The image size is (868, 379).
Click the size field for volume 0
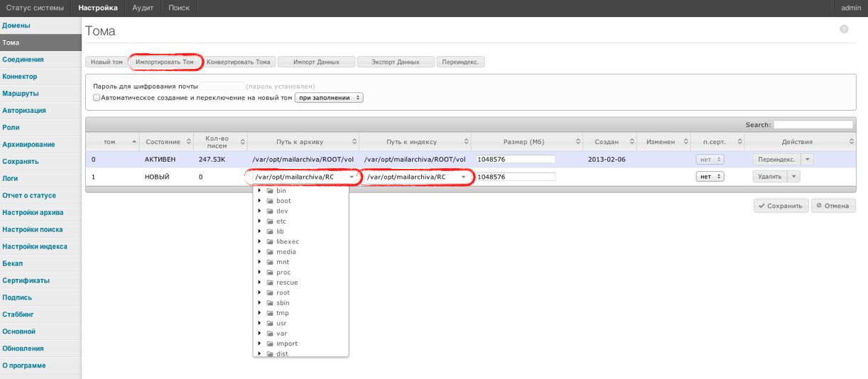(516, 160)
